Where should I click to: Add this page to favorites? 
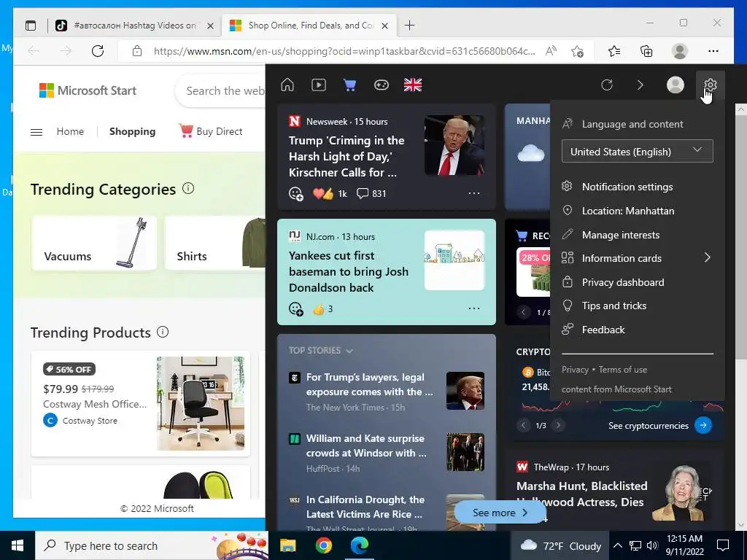tap(578, 51)
